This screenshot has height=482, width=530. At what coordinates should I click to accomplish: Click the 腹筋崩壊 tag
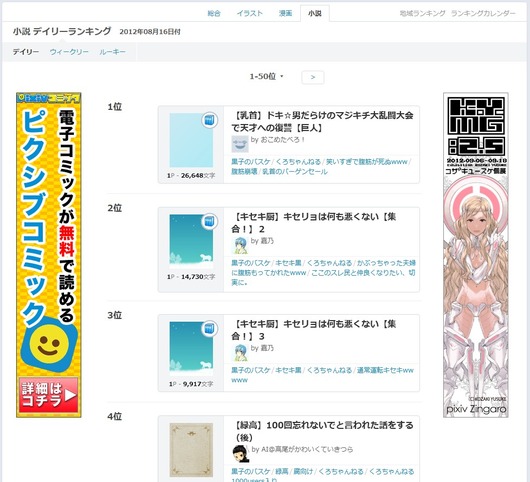(244, 172)
